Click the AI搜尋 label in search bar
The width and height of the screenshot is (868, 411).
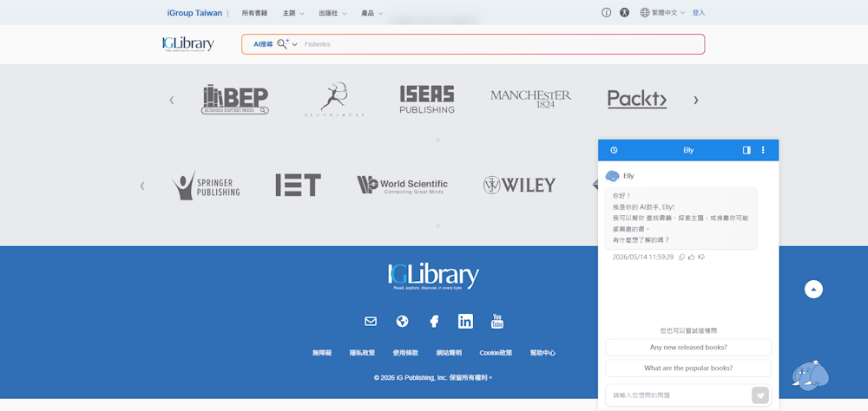[x=263, y=44]
